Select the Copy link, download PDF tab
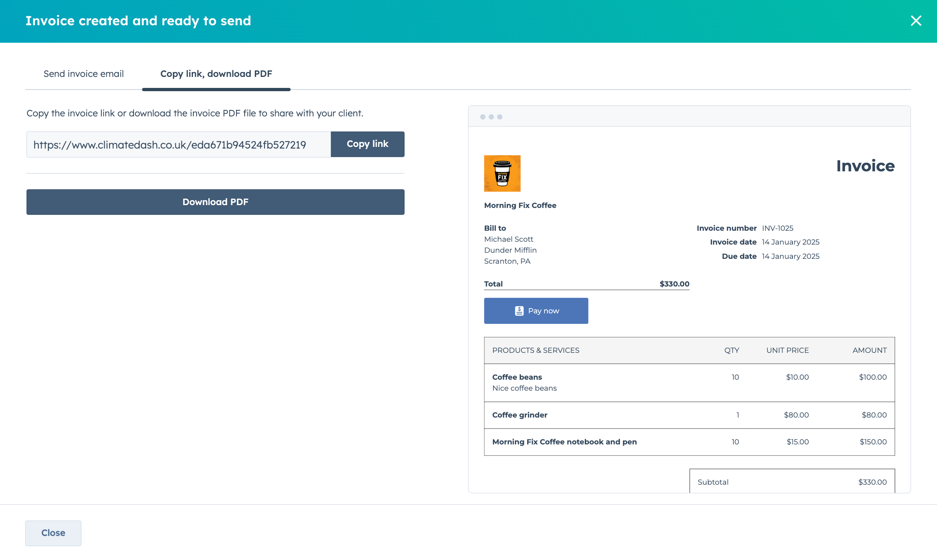The width and height of the screenshot is (937, 560). pyautogui.click(x=216, y=74)
